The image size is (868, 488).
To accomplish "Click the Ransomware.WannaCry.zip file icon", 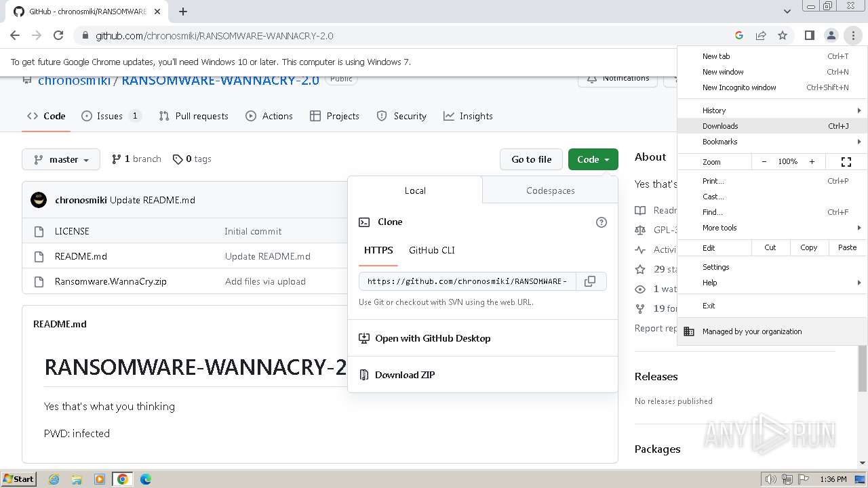I will pos(39,281).
